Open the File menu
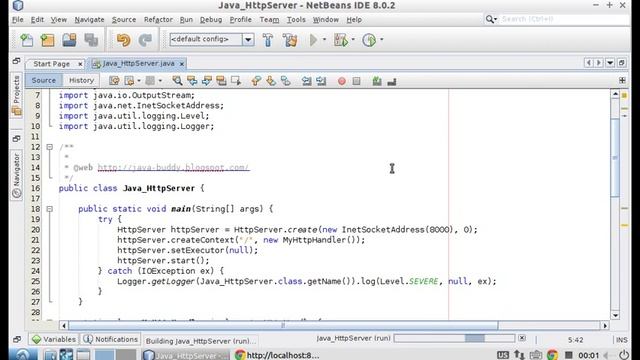The width and height of the screenshot is (640, 360). click(18, 20)
